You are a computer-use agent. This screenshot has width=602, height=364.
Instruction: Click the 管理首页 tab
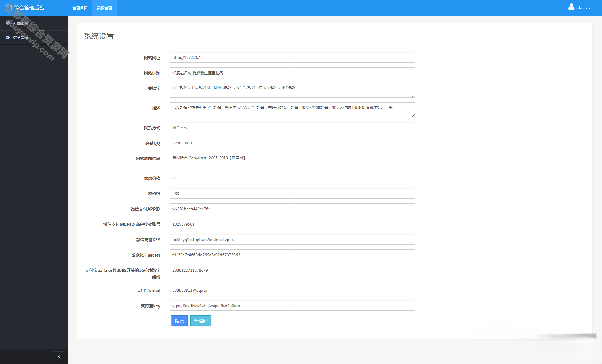click(79, 8)
